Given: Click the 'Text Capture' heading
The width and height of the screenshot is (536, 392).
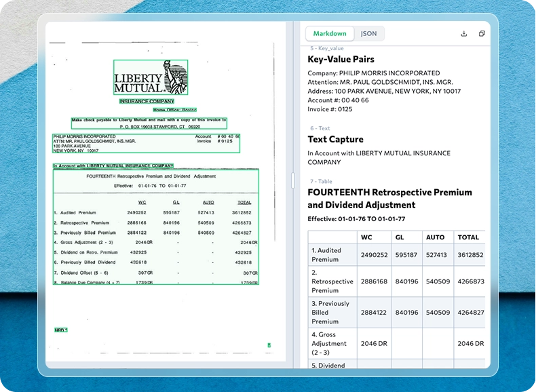Looking at the screenshot, I should point(335,139).
